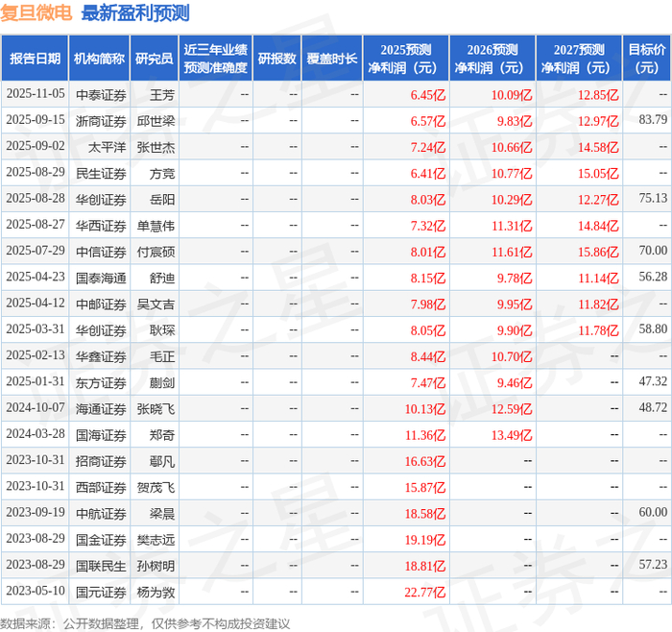Viewport: 672px width, 632px height.
Task: Select the 12.59亿 forecast value
Action: pos(512,408)
